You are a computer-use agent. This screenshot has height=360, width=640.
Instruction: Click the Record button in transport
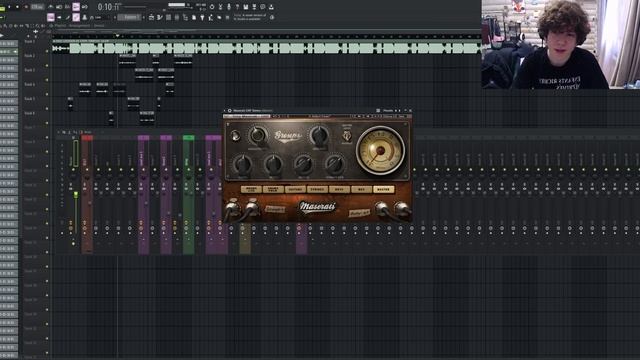click(x=26, y=7)
